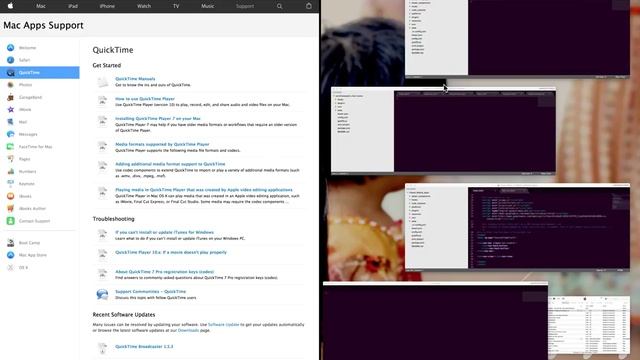The image size is (640, 360).
Task: Click the iBooks Author icon
Action: [11, 209]
